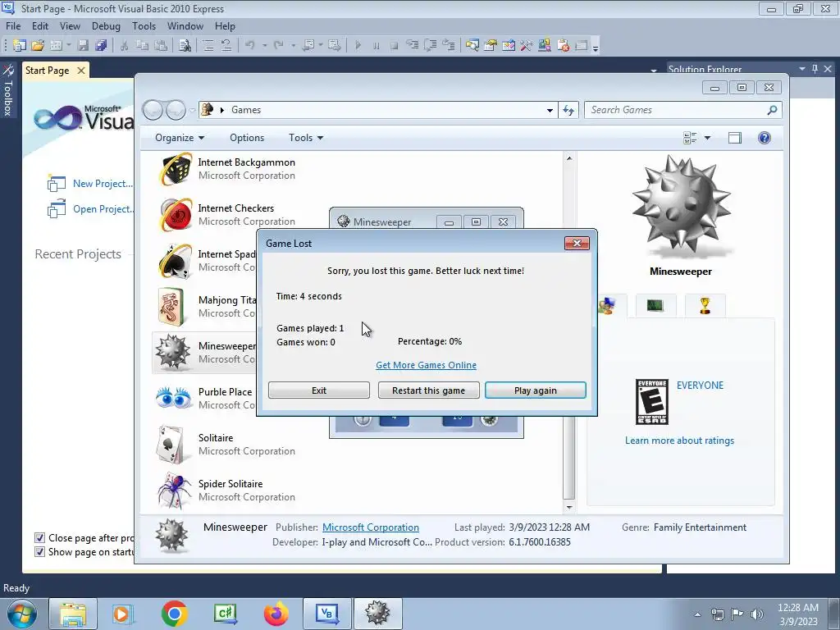Click the Play again button

click(535, 390)
